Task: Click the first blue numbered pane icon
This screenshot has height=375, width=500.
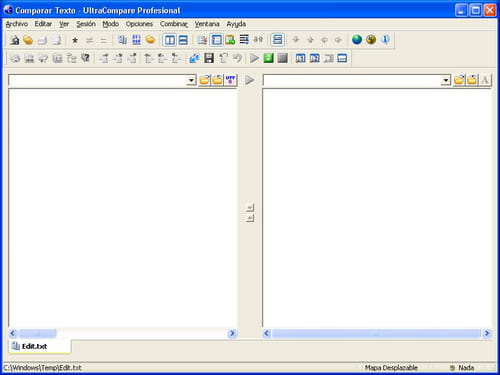Action: 300,58
